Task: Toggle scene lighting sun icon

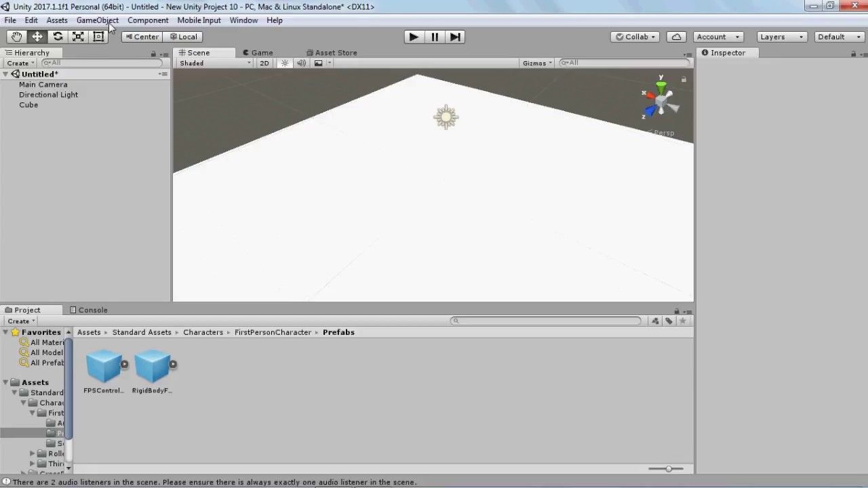Action: click(285, 63)
